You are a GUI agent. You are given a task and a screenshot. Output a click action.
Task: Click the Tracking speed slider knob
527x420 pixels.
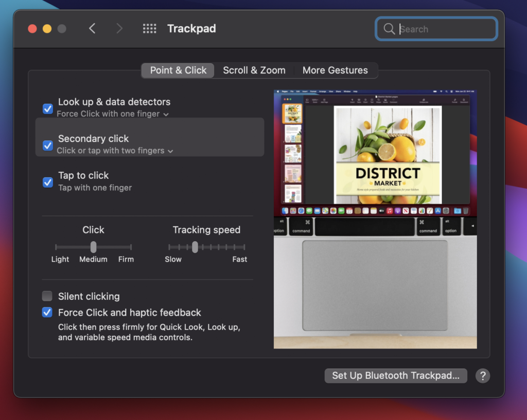[195, 247]
